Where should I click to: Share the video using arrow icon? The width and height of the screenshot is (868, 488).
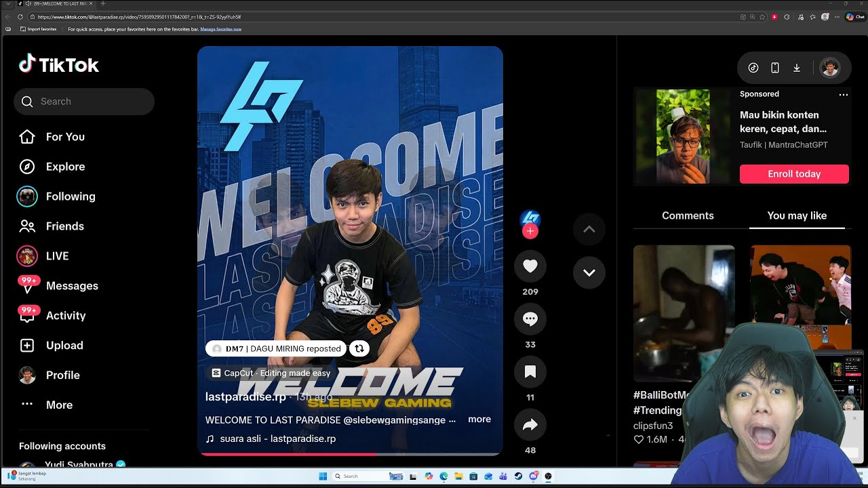530,425
